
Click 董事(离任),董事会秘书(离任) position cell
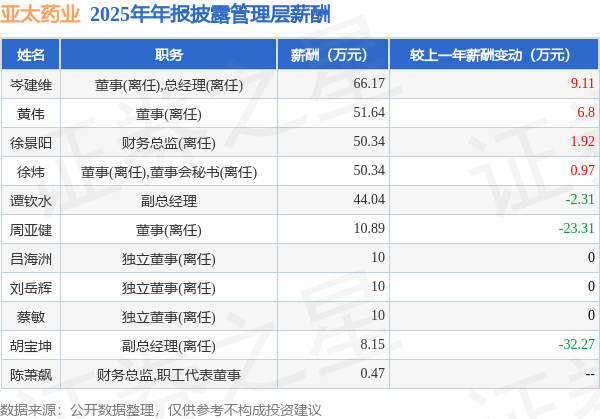pos(169,172)
